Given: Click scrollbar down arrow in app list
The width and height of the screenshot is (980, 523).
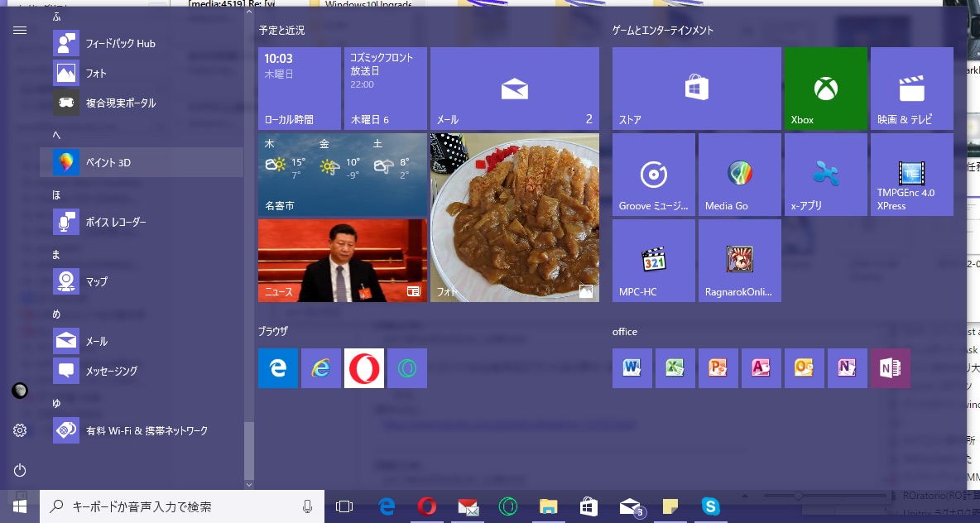Looking at the screenshot, I should click(249, 484).
